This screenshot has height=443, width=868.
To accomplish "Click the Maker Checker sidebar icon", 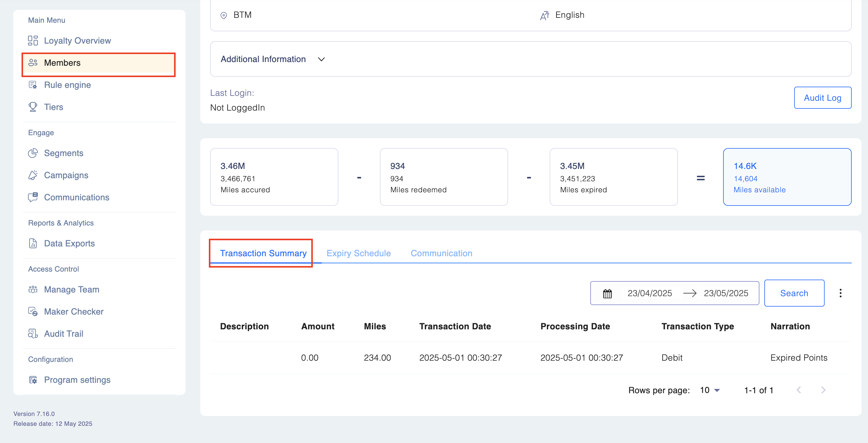I will point(33,312).
